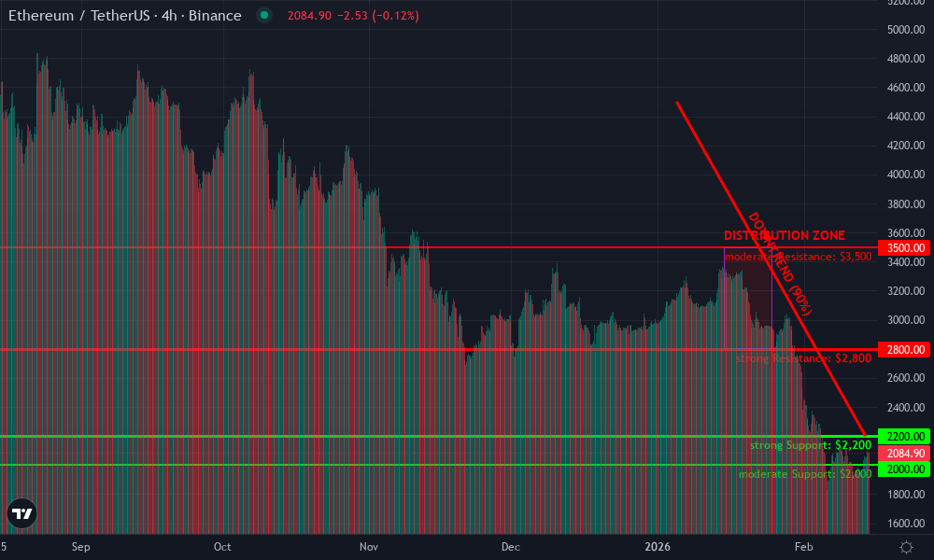Click Binance exchange name in chart legend

pyautogui.click(x=215, y=16)
